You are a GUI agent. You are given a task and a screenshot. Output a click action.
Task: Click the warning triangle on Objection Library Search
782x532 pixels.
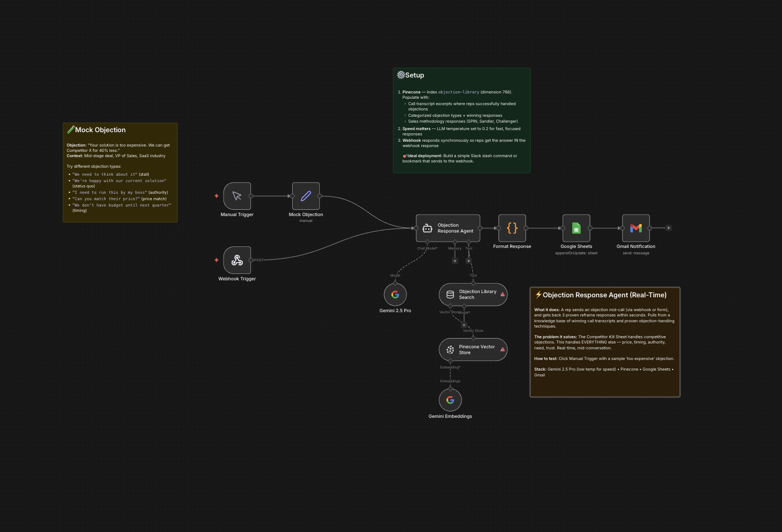[x=503, y=294]
